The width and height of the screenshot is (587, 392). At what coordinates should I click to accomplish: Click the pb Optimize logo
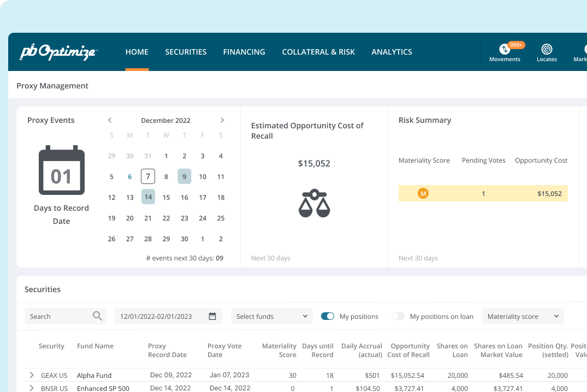click(x=58, y=52)
